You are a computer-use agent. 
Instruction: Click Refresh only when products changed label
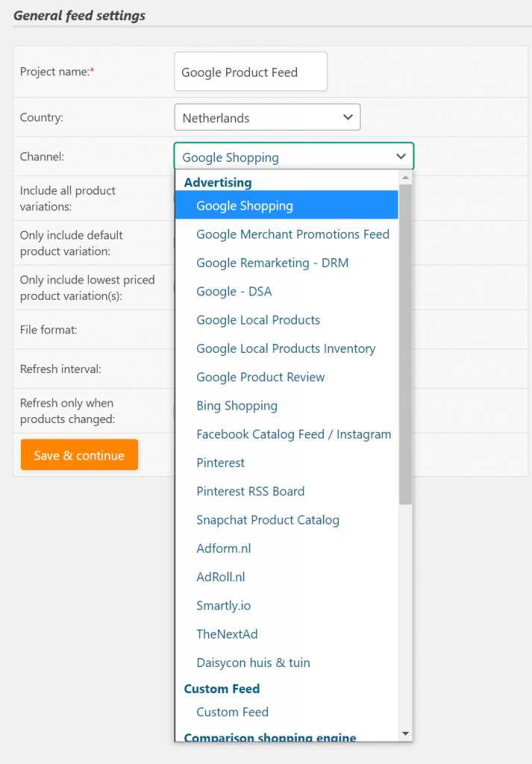point(67,411)
